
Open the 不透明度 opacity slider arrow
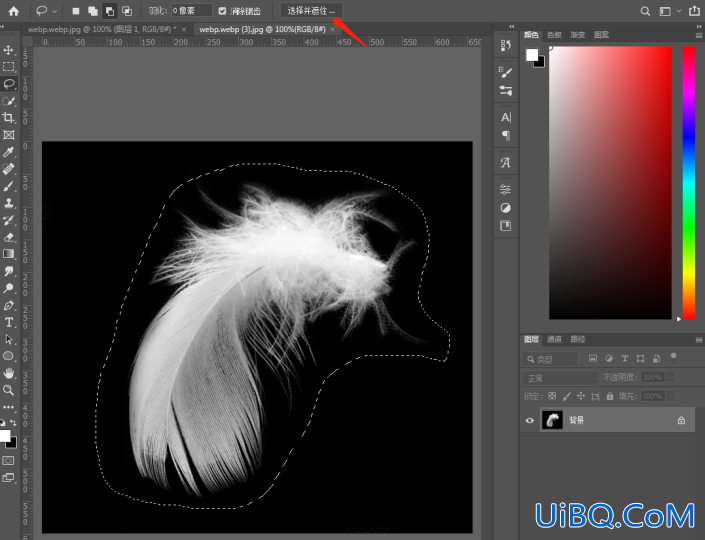(x=671, y=377)
